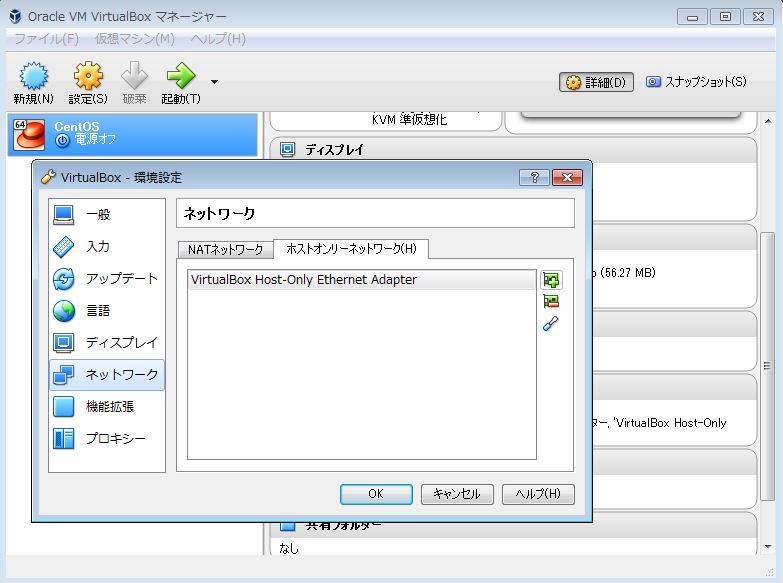Click the edit host-only network screwdriver icon
Viewport: 783px width, 583px height.
[551, 324]
